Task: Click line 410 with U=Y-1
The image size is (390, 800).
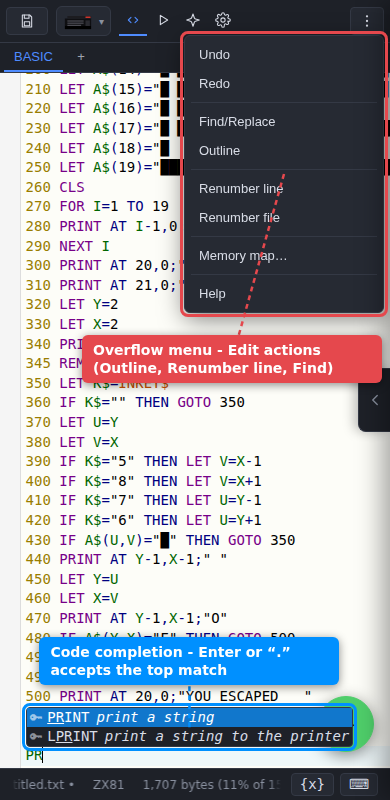Action: click(x=143, y=501)
